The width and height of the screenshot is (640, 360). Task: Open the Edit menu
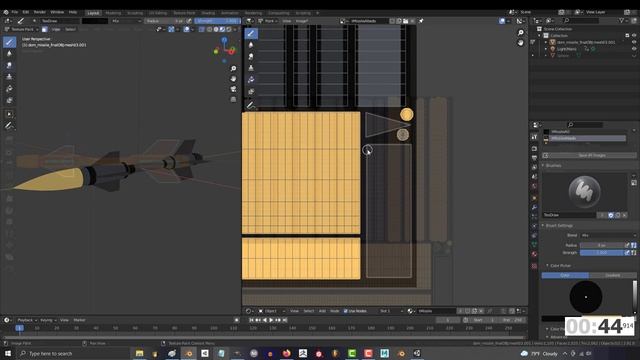point(26,12)
